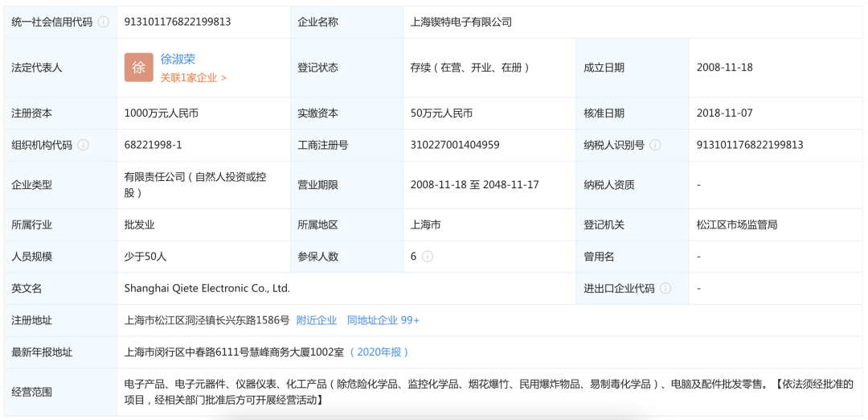Click the 注册资本 label cell
868x420 pixels.
[x=60, y=113]
